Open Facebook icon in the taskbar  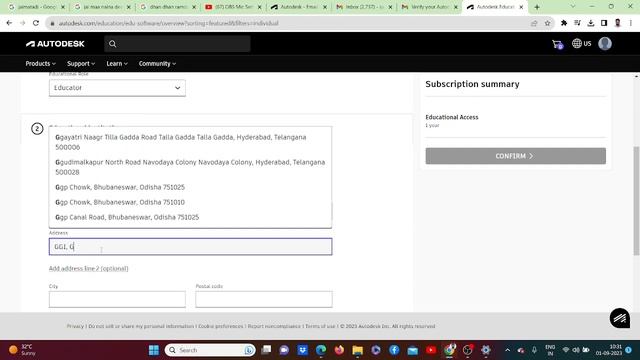[394, 350]
